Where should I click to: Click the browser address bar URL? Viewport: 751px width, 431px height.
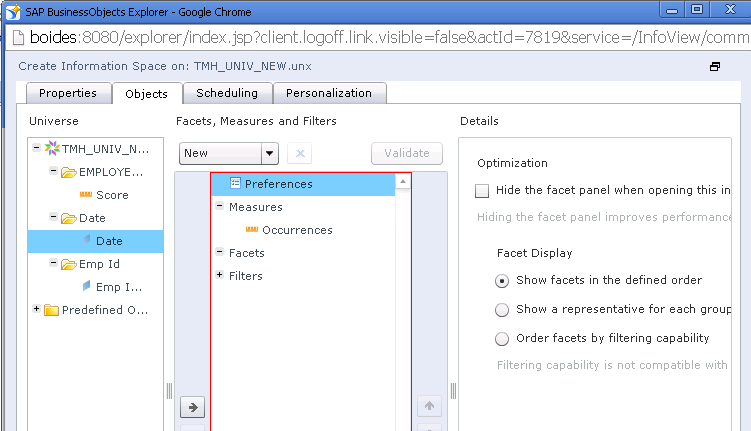click(389, 37)
